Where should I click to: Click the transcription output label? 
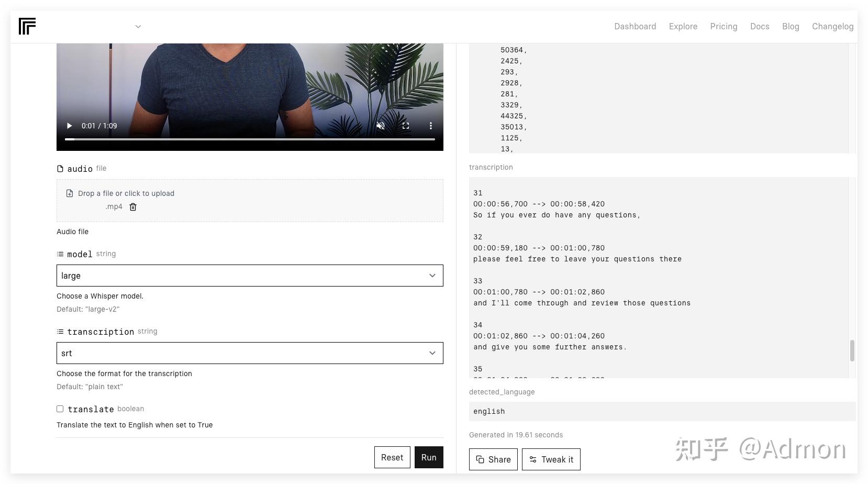(491, 167)
